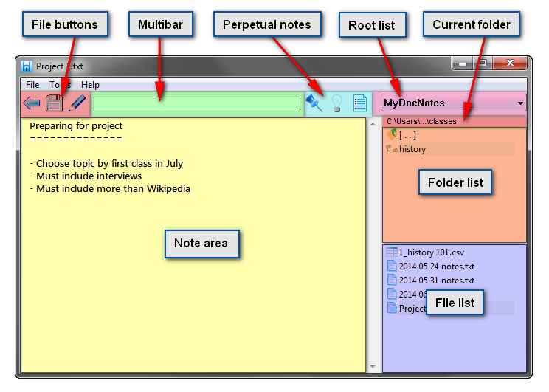
Task: Click the C:\Users\...\classes current folder bar
Action: point(454,122)
